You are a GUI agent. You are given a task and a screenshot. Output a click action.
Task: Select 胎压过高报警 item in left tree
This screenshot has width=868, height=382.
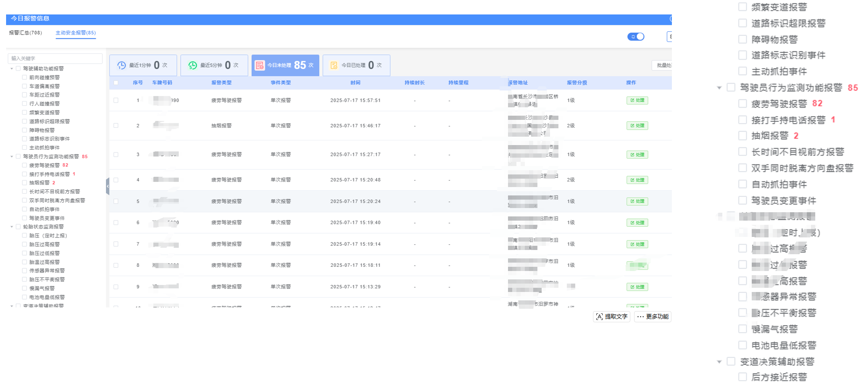pos(44,244)
